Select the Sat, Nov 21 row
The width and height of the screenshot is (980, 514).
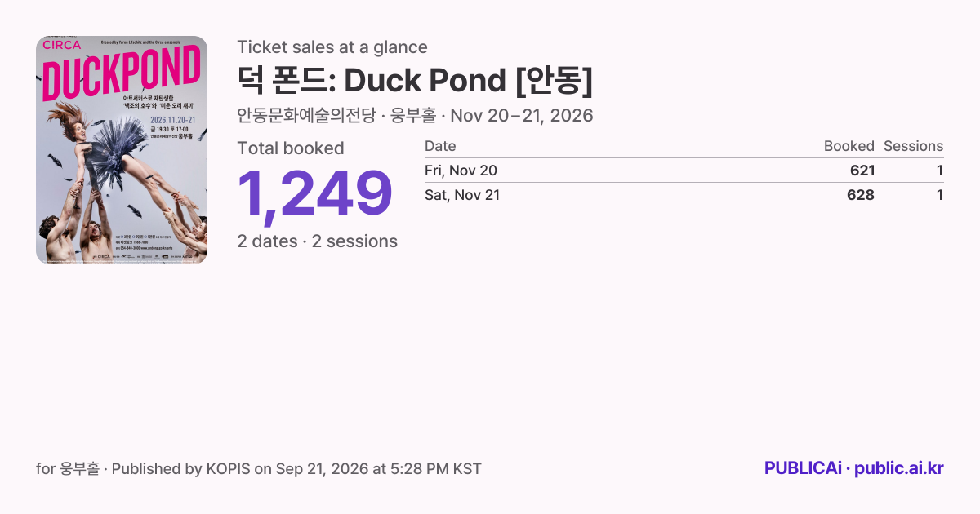click(x=684, y=195)
